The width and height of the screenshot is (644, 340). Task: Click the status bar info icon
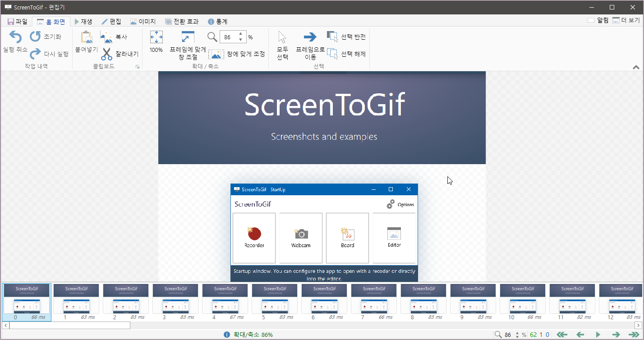click(x=227, y=335)
